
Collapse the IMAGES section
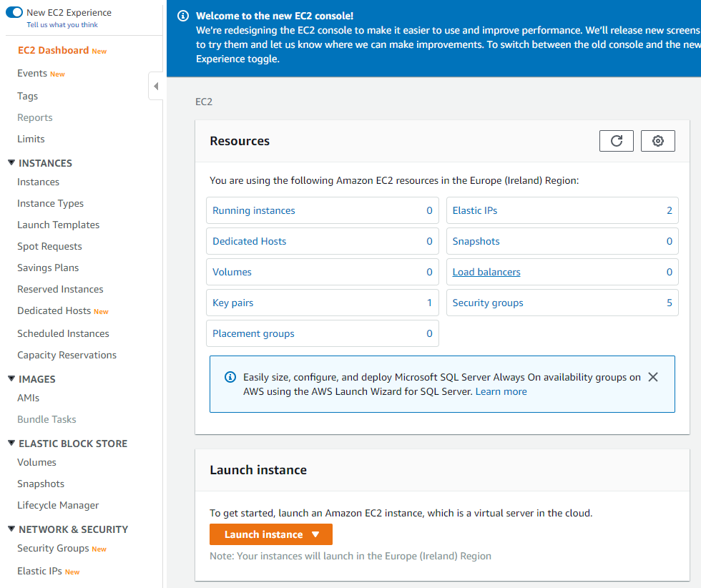(11, 378)
